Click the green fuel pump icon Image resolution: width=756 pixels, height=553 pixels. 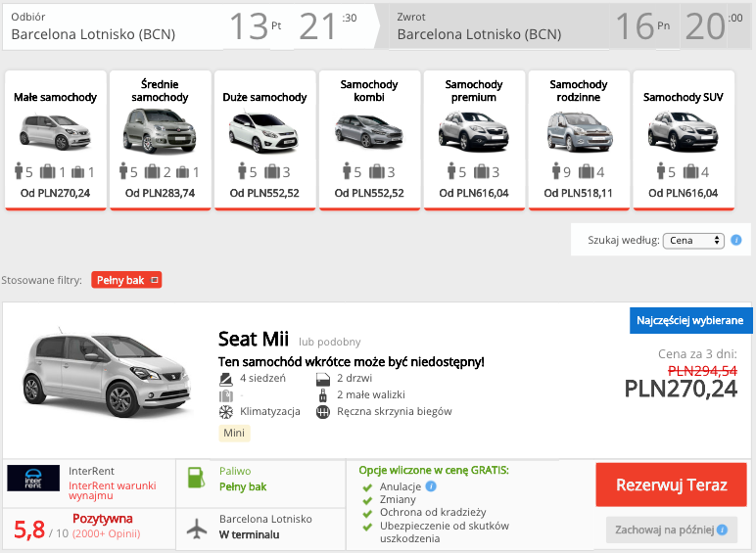pos(196,478)
